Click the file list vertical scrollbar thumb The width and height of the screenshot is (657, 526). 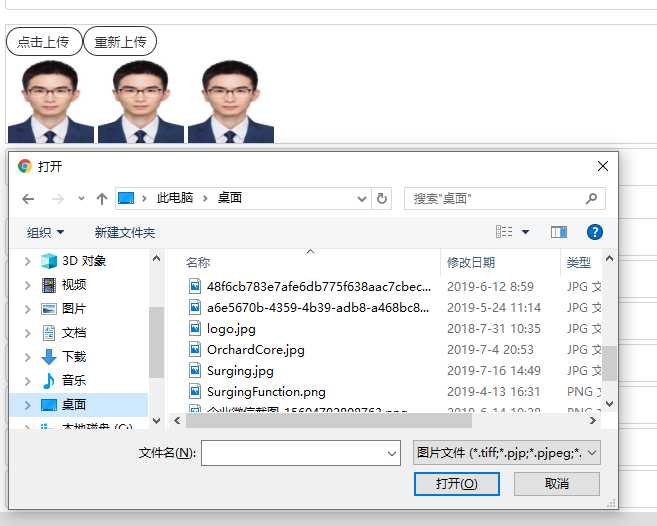click(609, 363)
